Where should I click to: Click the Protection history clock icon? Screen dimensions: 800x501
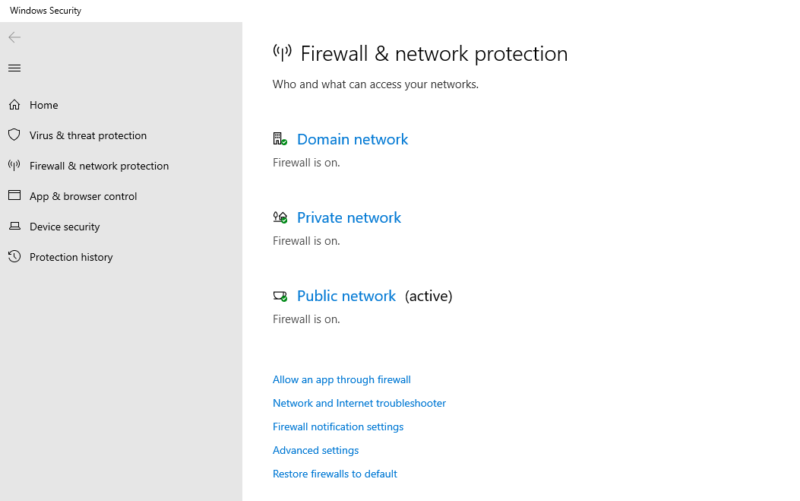(14, 257)
